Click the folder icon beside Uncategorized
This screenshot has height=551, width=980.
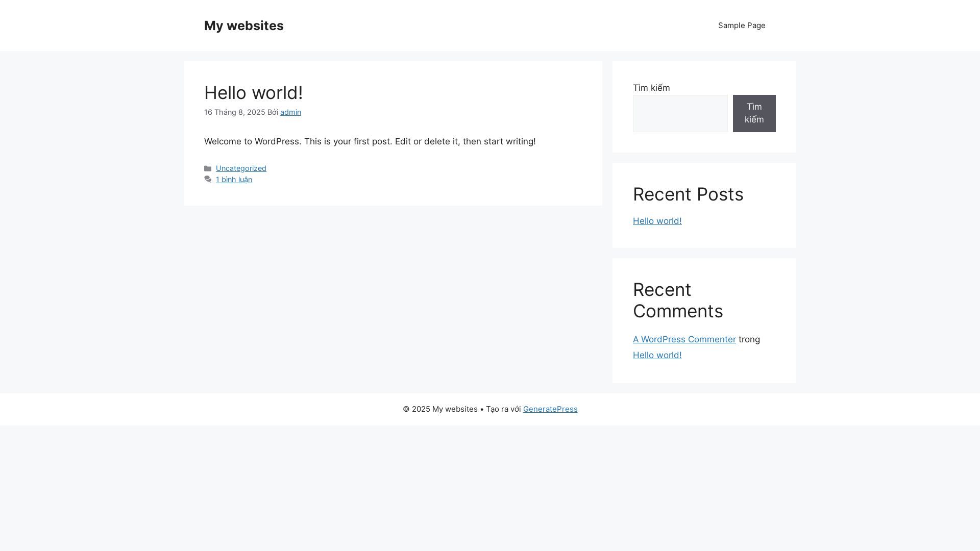point(208,168)
